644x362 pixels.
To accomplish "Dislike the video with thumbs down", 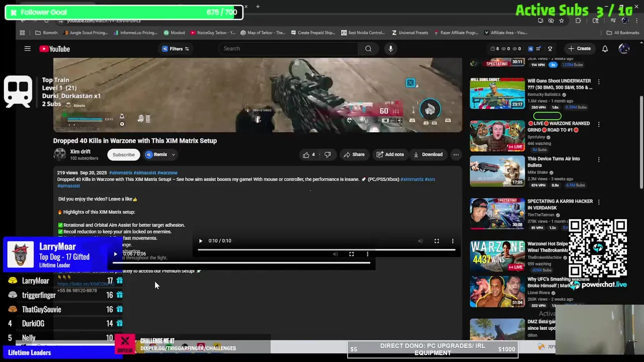I will [x=328, y=154].
